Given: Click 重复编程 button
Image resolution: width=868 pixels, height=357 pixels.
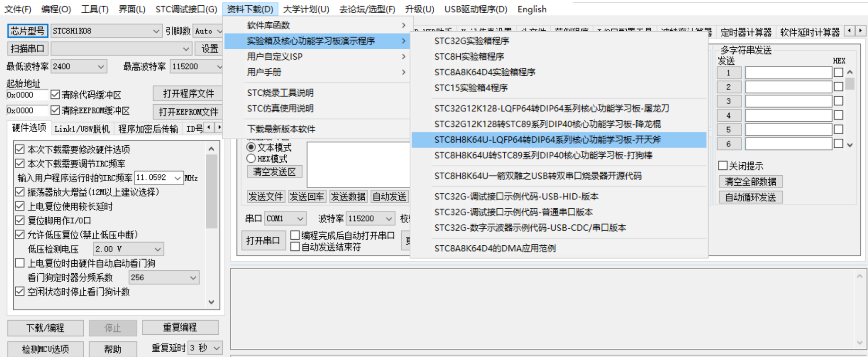Looking at the screenshot, I should 180,328.
